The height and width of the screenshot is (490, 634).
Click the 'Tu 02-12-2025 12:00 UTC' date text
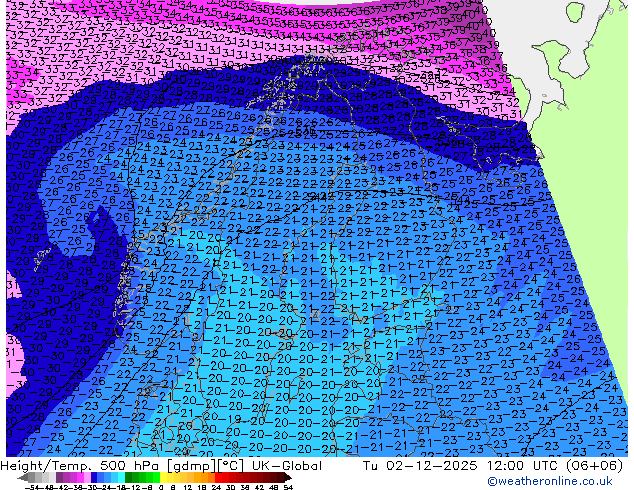pos(461,466)
